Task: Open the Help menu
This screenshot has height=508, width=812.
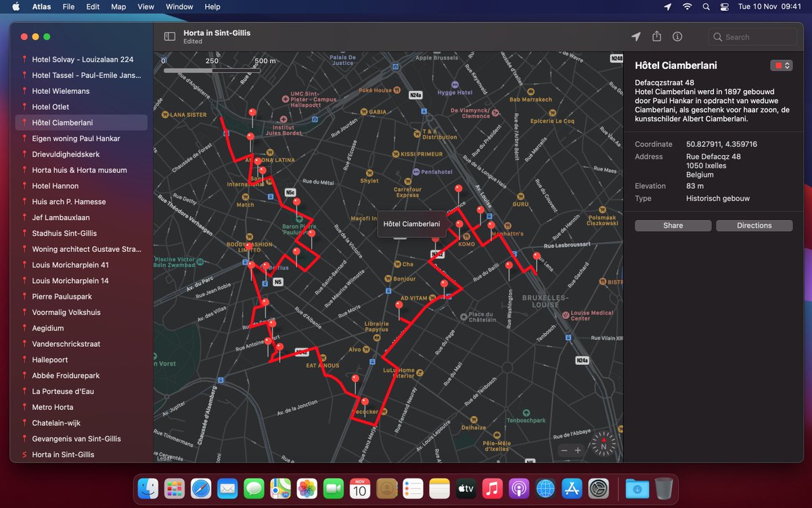Action: pyautogui.click(x=212, y=7)
